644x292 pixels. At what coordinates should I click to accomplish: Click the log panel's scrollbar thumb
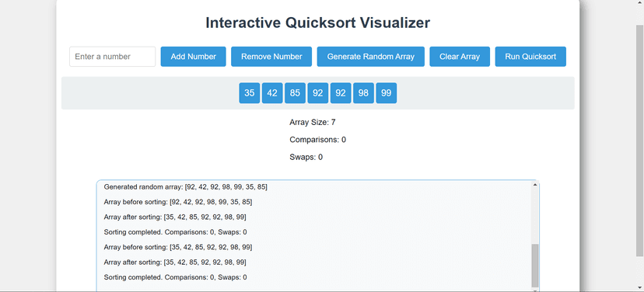535,266
